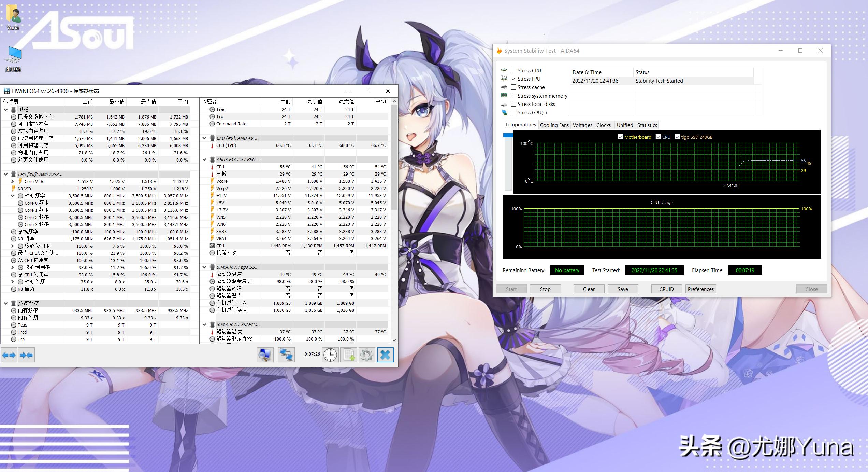This screenshot has width=868, height=472.
Task: Collapse the ASUS F1A75-V PRO section
Action: (x=204, y=159)
